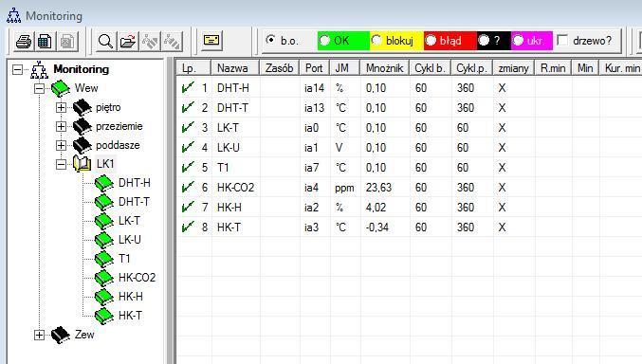Click the black book icon beside piętro
The height and width of the screenshot is (364, 642).
tap(82, 107)
